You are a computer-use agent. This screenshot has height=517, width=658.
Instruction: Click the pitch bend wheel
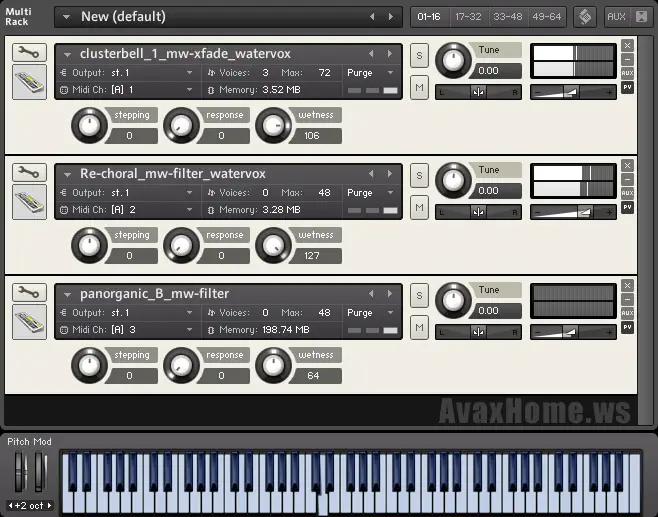[x=20, y=471]
